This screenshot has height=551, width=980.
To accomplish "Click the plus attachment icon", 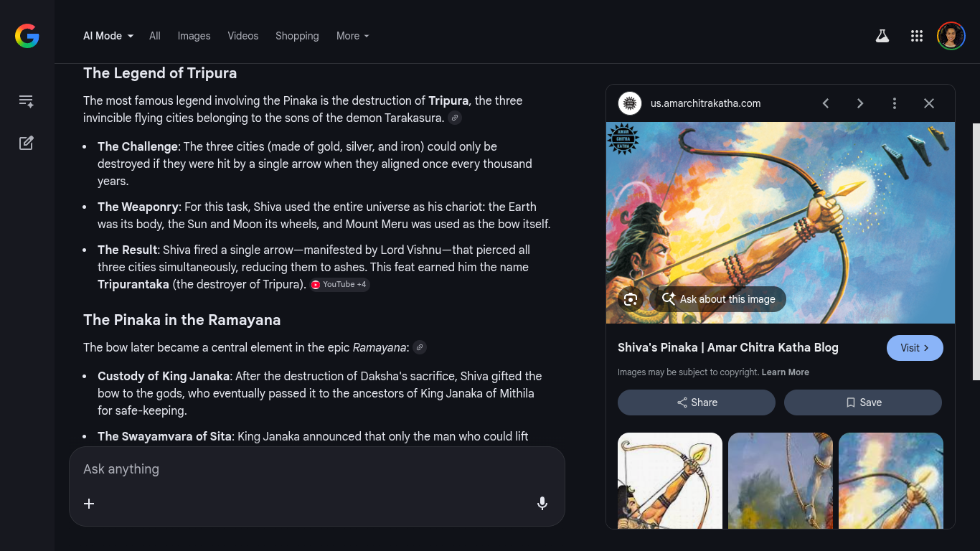I will coord(89,504).
